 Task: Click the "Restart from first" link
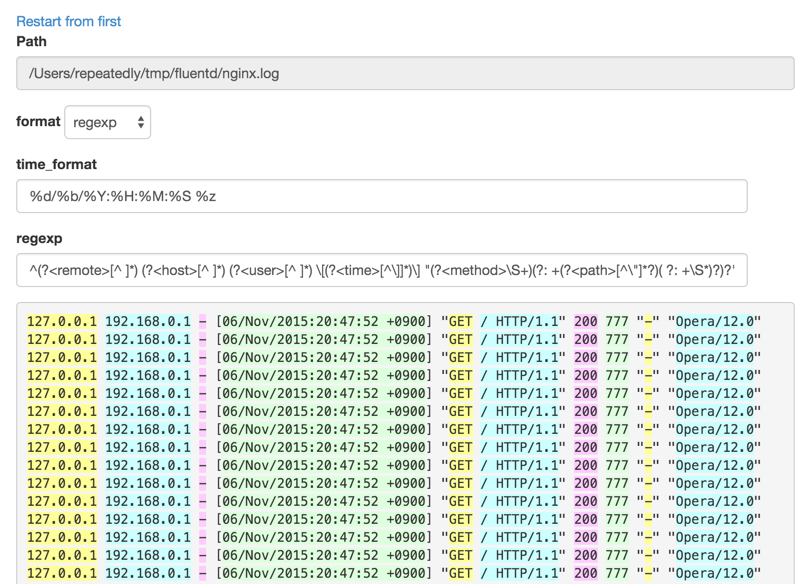pyautogui.click(x=69, y=21)
